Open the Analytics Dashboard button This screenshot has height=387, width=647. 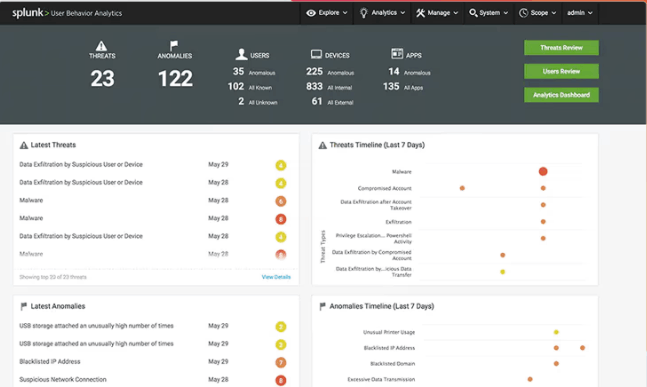pos(561,95)
